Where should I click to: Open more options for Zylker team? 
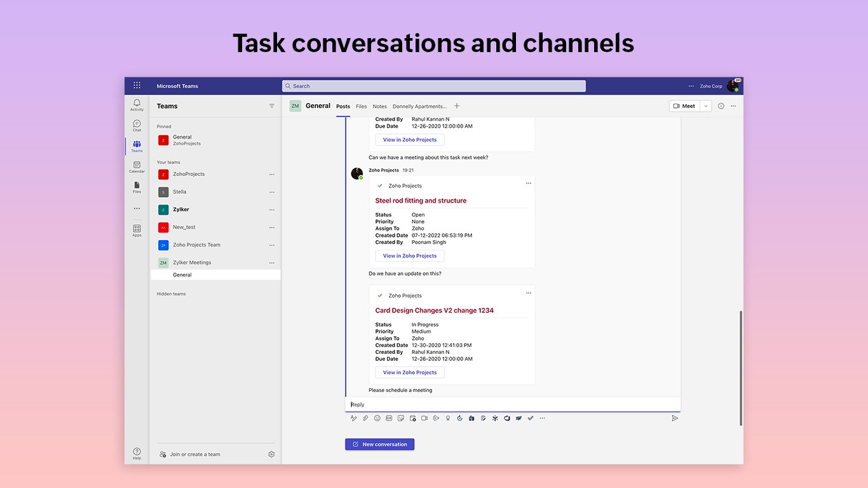click(x=272, y=210)
